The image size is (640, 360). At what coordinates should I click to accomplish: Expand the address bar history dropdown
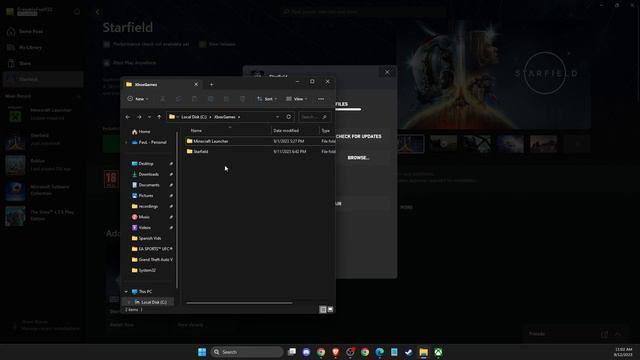pos(278,117)
